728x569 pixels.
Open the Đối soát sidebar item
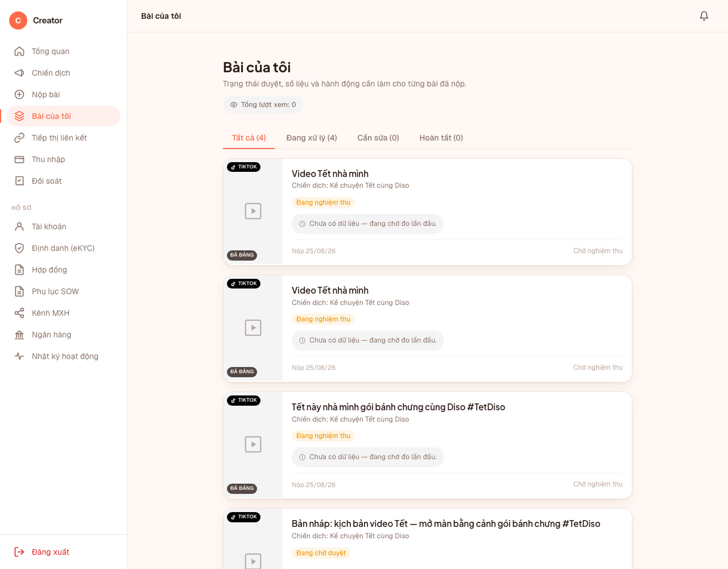point(63,181)
